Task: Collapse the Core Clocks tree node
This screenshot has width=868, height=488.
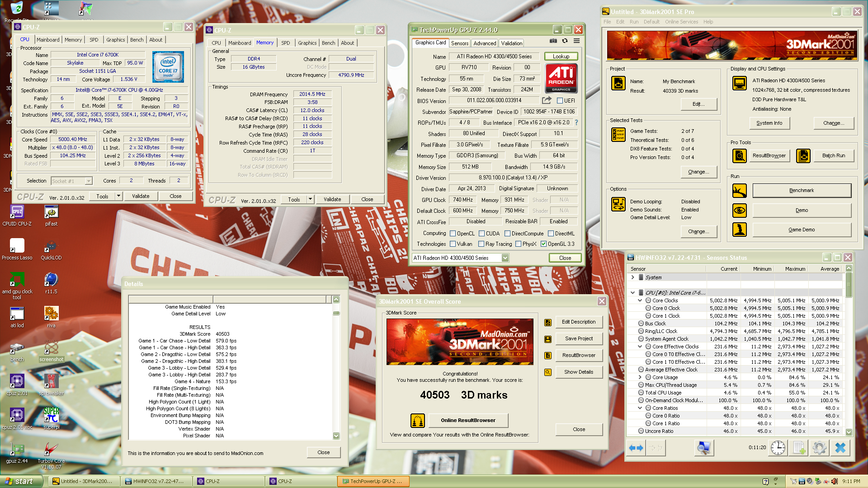Action: (x=640, y=300)
